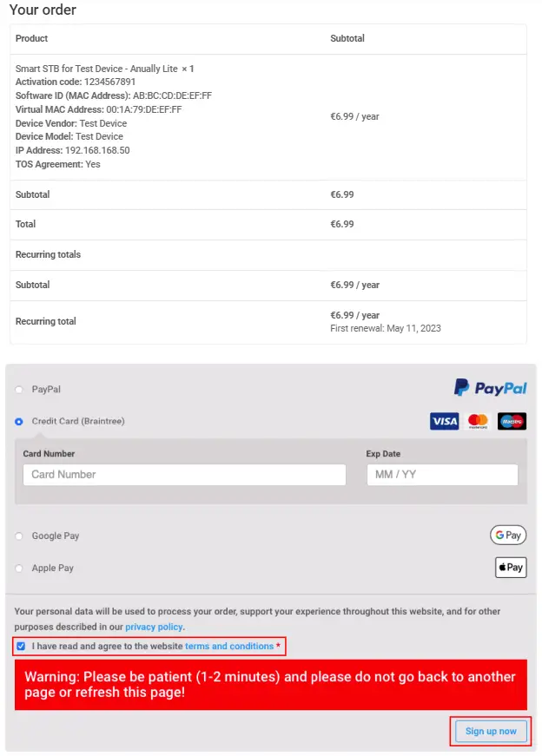Click the First renewal date text

[385, 328]
